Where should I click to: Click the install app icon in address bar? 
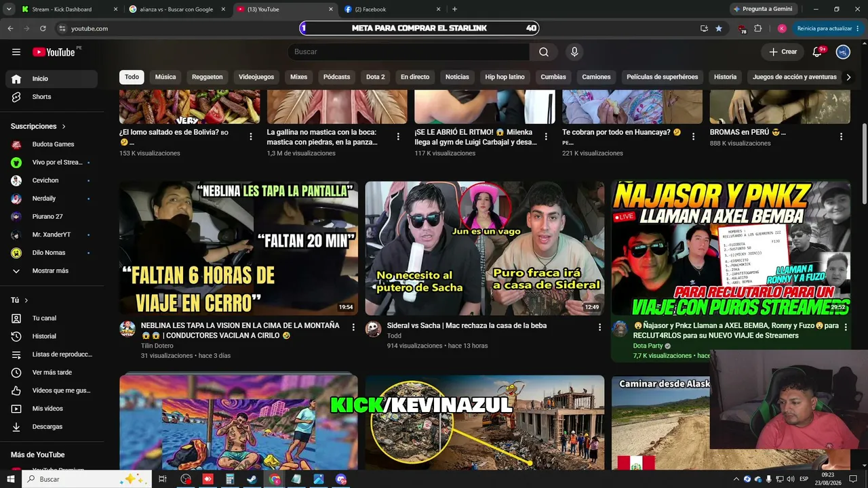tap(704, 28)
